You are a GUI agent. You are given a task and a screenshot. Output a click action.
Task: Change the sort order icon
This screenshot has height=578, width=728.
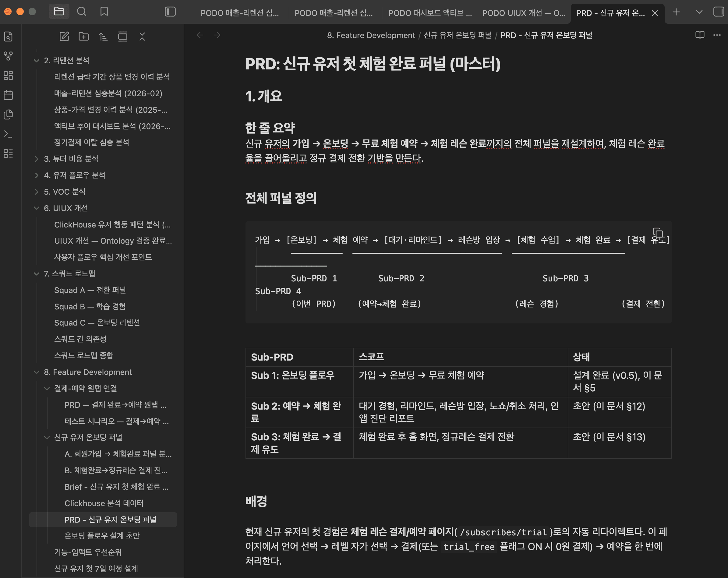tap(103, 36)
